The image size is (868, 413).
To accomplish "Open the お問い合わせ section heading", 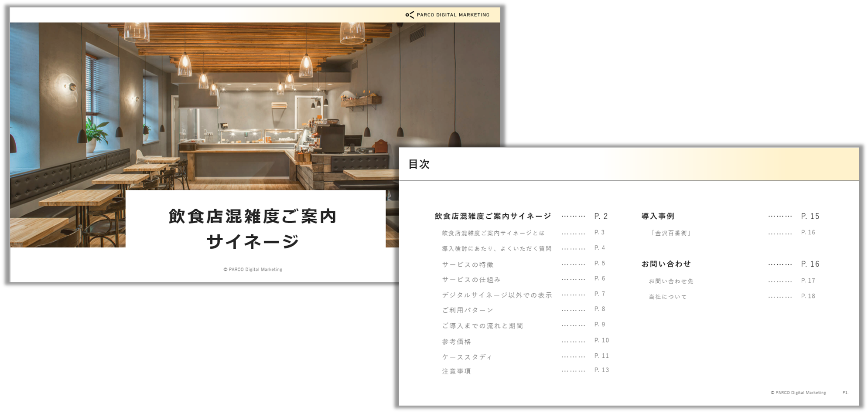I will click(666, 264).
